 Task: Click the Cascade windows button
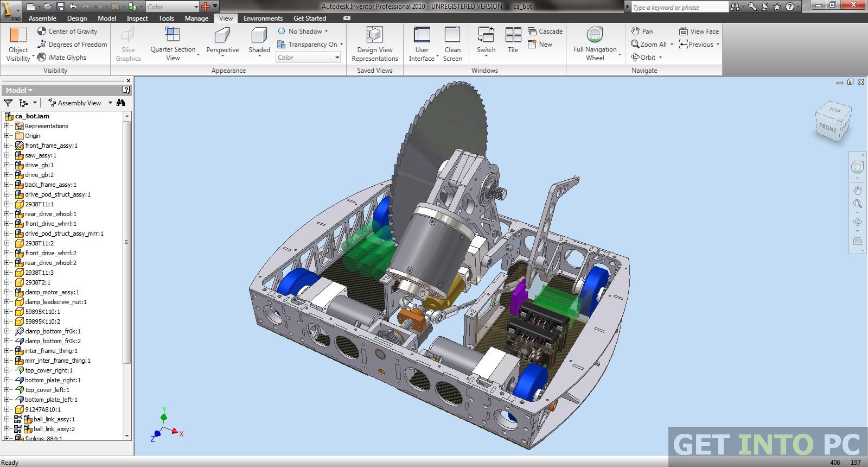pyautogui.click(x=545, y=31)
